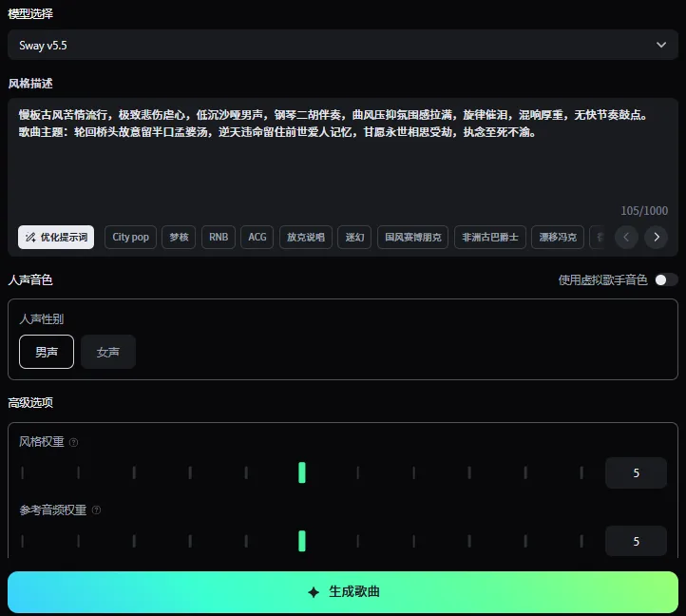Image resolution: width=686 pixels, height=616 pixels.
Task: Click the green 参考音频权重 slider handle
Action: [302, 541]
